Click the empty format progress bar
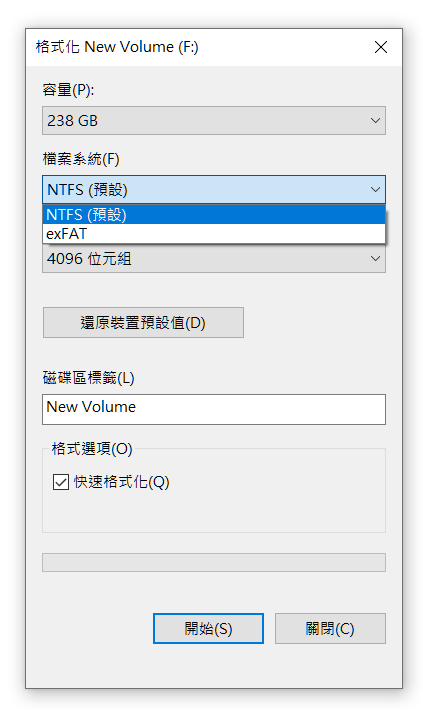 click(x=214, y=562)
